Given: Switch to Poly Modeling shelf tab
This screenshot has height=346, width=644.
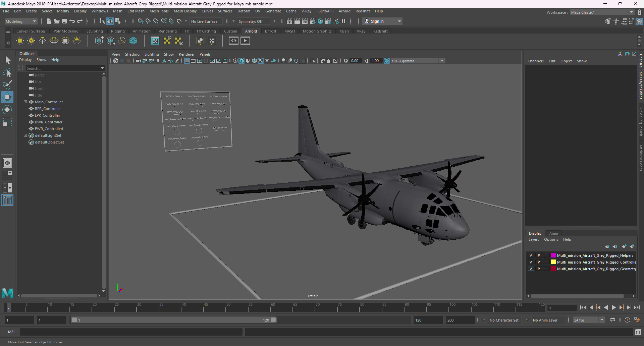Looking at the screenshot, I should [66, 31].
